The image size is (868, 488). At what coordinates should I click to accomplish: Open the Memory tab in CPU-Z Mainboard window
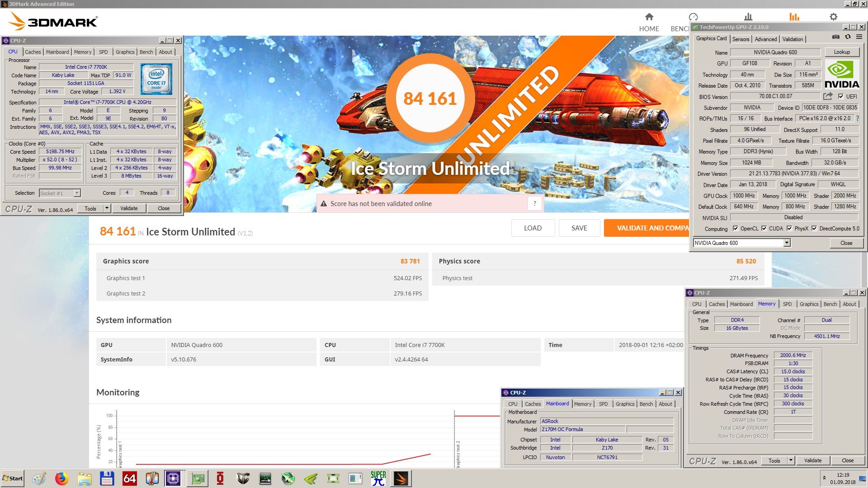(x=582, y=404)
